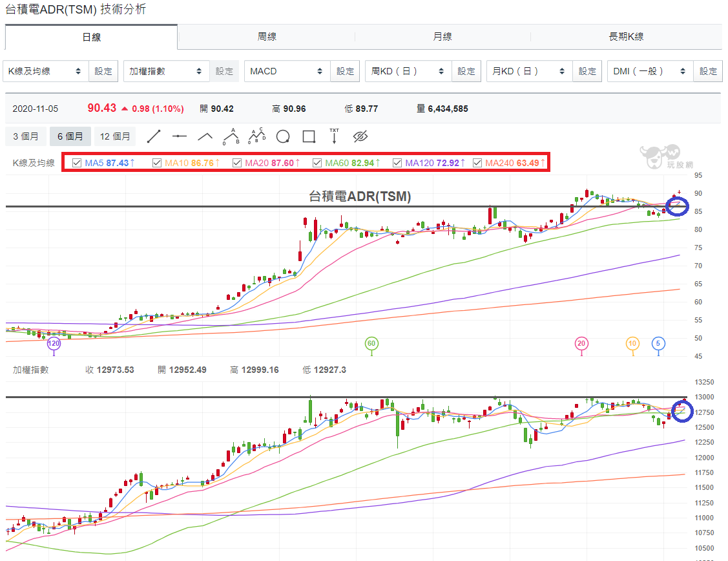Open 設定 for DMI (一般)

pyautogui.click(x=708, y=71)
